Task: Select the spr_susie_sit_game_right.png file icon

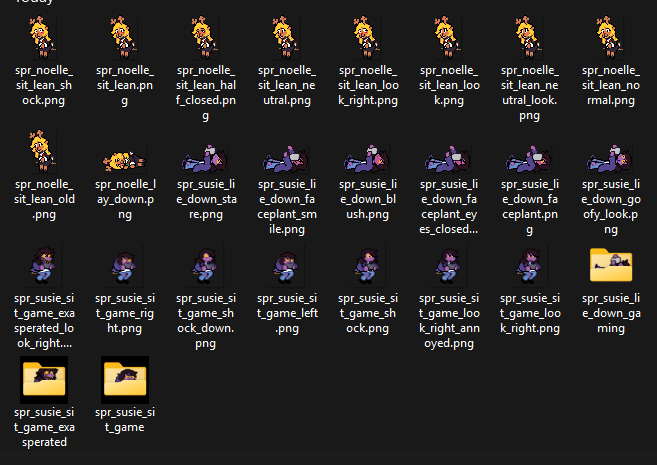Action: (x=124, y=265)
